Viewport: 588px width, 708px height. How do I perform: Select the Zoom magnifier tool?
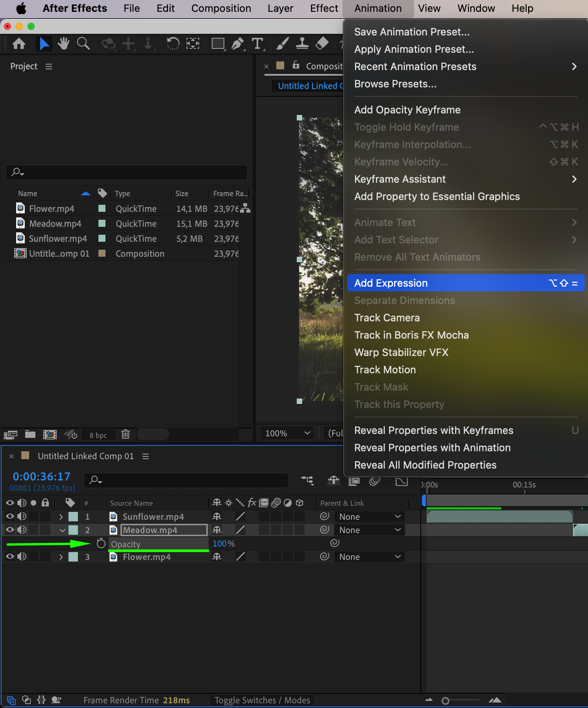point(83,44)
